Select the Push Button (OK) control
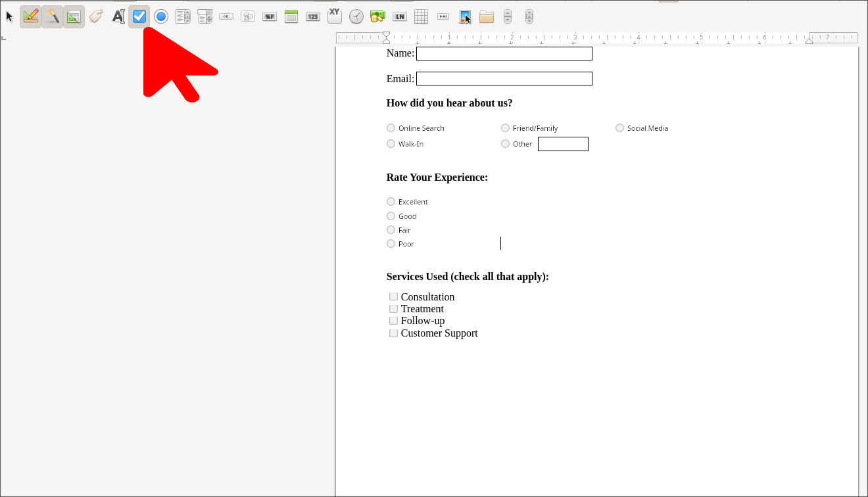868x497 pixels. tap(226, 16)
